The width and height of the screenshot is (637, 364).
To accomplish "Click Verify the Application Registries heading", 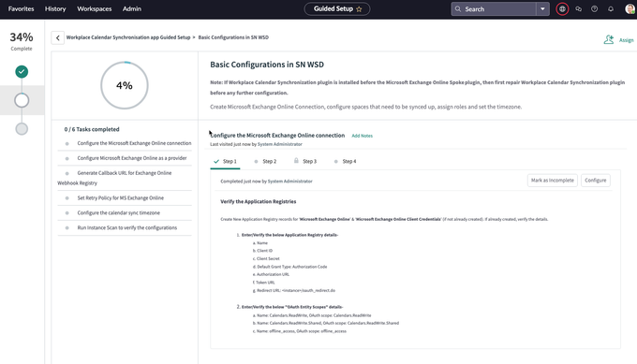I will tap(259, 202).
